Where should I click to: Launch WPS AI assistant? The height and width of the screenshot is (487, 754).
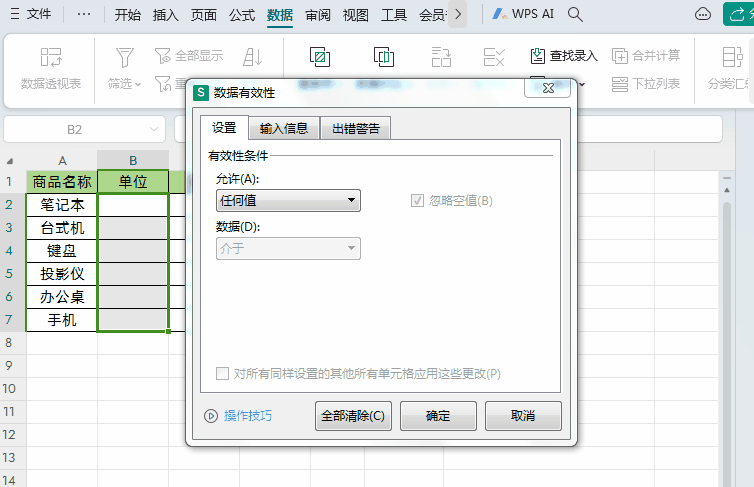pyautogui.click(x=523, y=14)
